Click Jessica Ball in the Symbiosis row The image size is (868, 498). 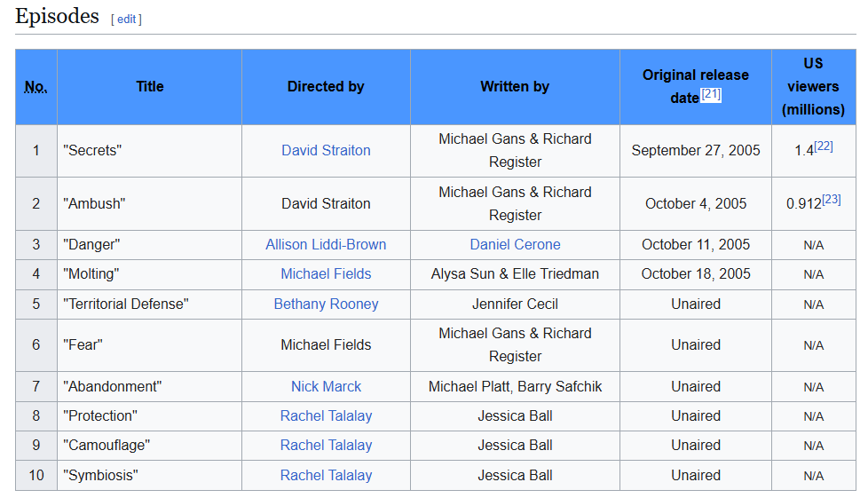coord(515,475)
